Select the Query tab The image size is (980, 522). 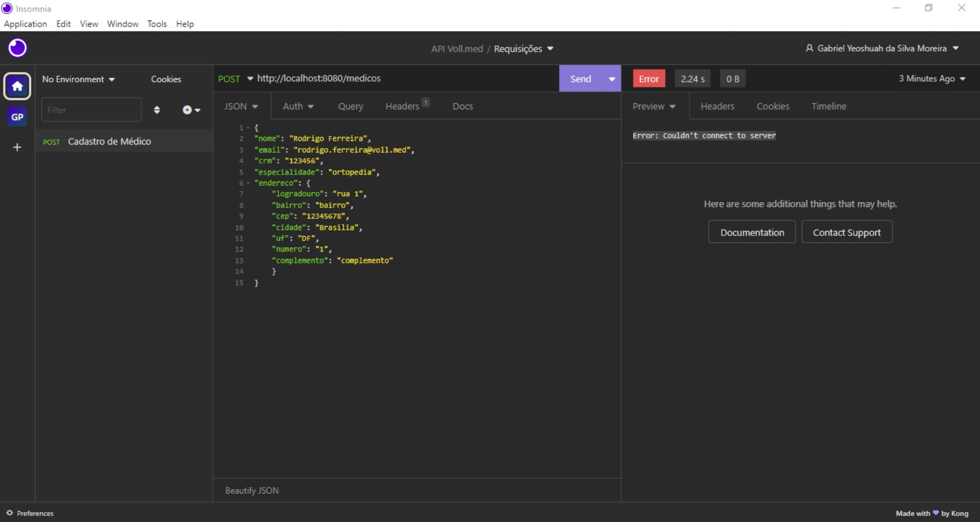(x=351, y=107)
